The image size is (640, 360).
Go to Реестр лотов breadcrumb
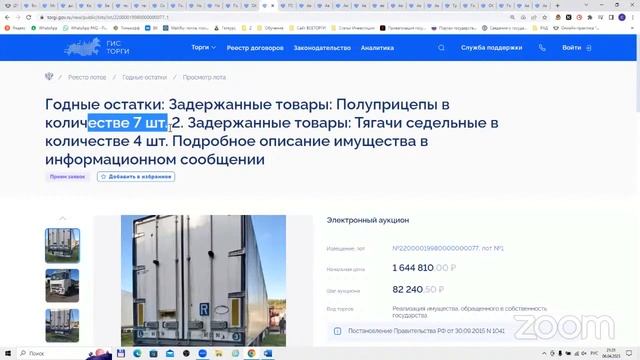[87, 77]
